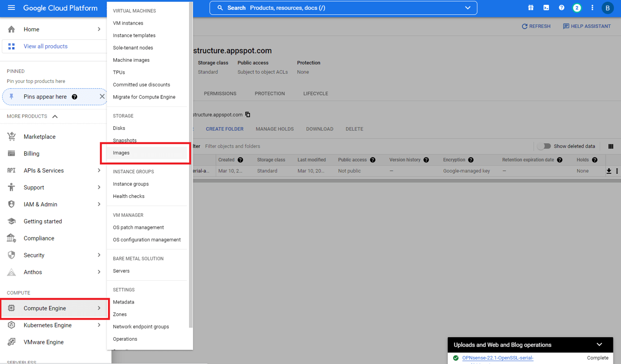Click help icon beside Retention expiration date
The width and height of the screenshot is (621, 364).
point(560,160)
